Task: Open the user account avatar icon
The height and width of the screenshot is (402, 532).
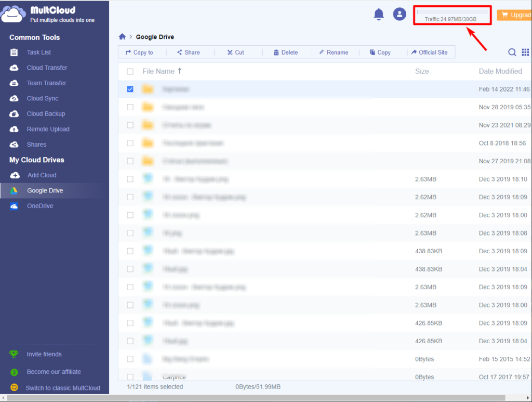Action: 399,15
